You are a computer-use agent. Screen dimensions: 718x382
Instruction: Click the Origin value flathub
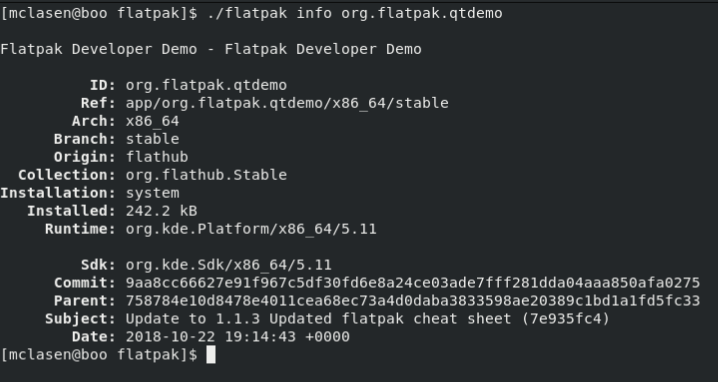click(x=157, y=157)
